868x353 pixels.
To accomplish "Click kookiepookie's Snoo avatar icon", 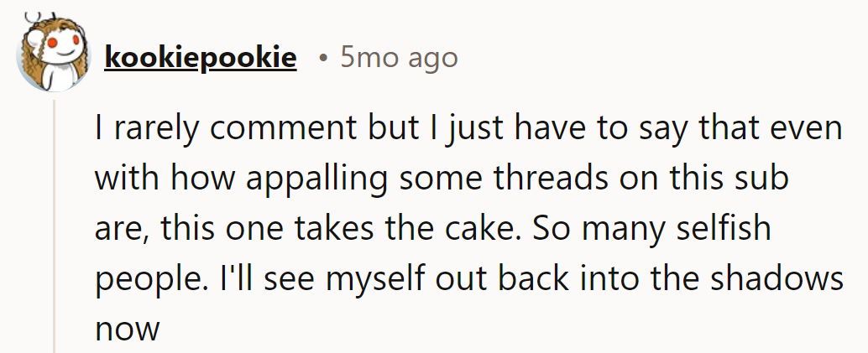I will [51, 56].
